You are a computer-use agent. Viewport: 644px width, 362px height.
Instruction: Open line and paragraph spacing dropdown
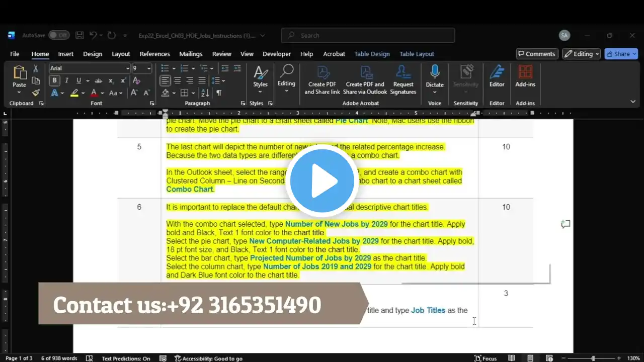point(218,80)
